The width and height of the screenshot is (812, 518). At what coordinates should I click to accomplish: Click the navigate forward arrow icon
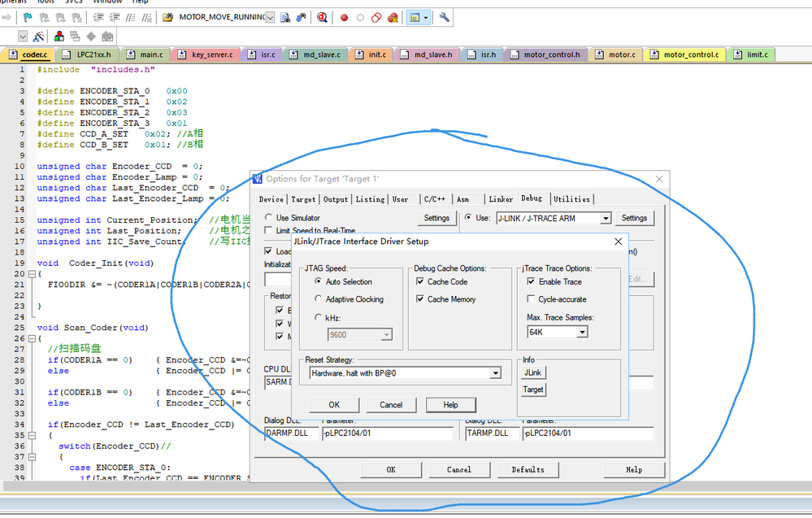coord(7,18)
